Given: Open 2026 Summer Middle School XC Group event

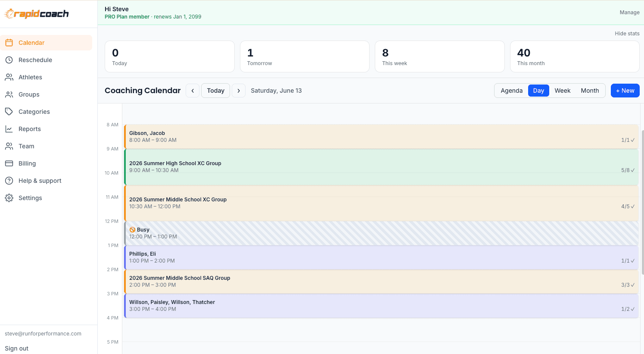Looking at the screenshot, I should pyautogui.click(x=381, y=203).
